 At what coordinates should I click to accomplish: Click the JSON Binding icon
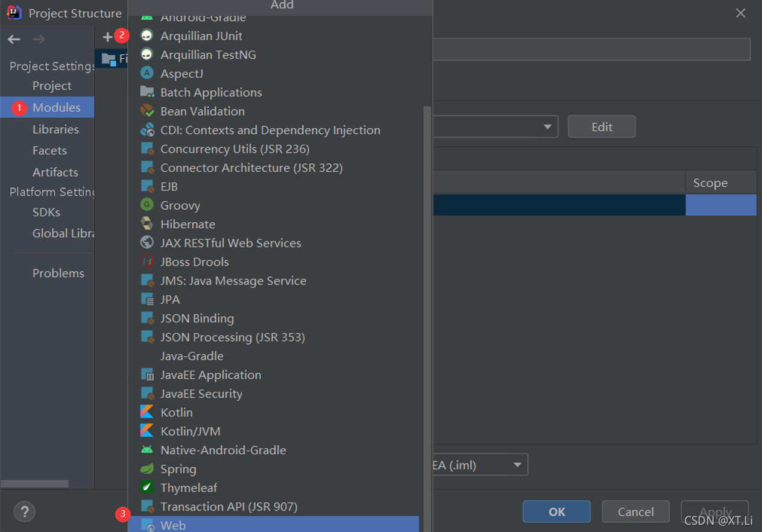146,318
